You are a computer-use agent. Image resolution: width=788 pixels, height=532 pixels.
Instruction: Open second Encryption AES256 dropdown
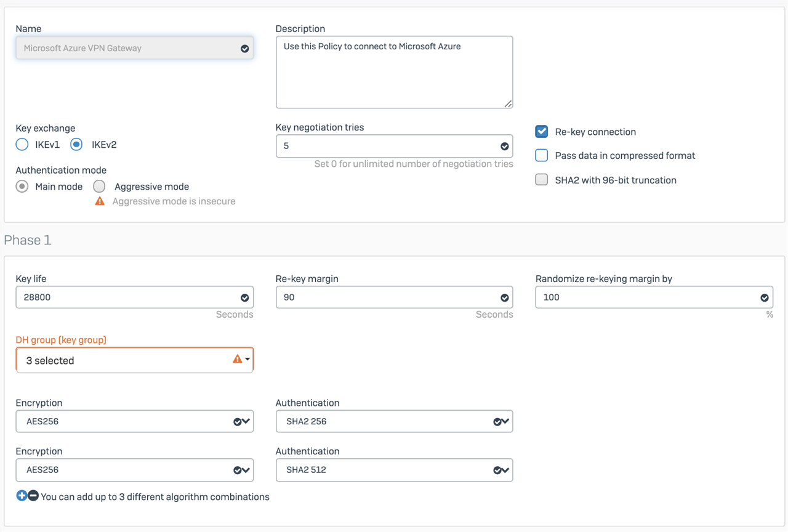click(135, 470)
